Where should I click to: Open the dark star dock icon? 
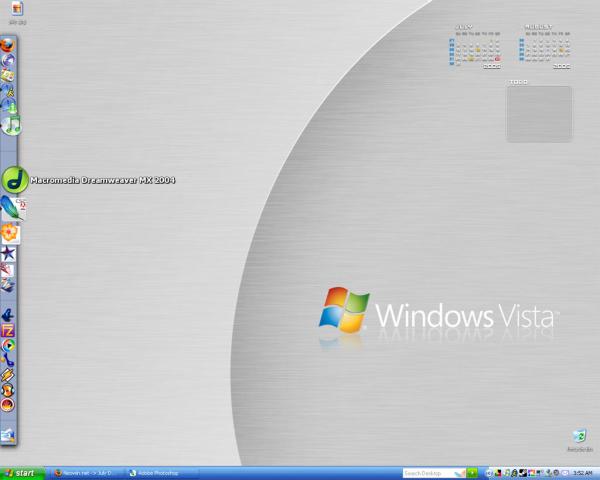point(8,254)
